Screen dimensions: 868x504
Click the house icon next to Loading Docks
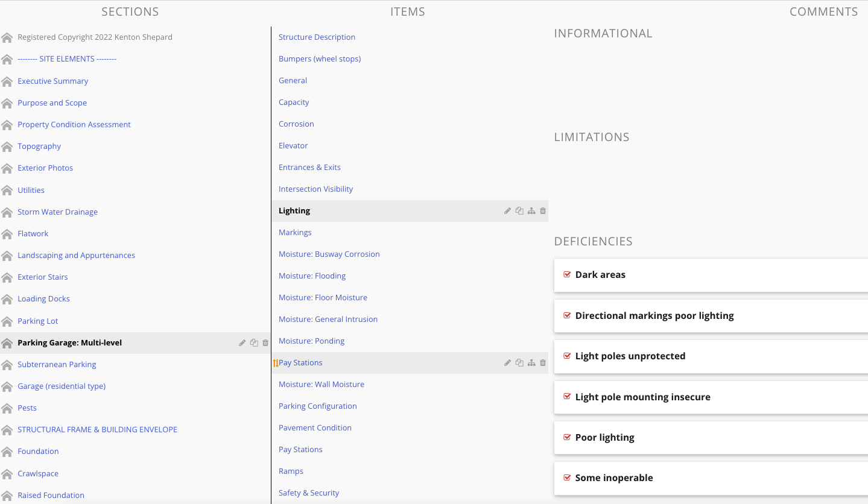[x=7, y=299]
